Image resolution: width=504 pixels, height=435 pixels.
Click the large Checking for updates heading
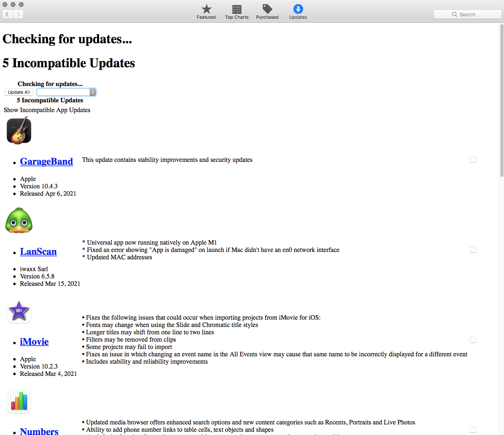[67, 39]
